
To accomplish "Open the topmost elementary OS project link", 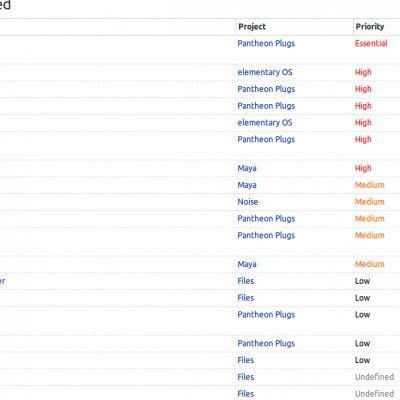I will point(265,72).
